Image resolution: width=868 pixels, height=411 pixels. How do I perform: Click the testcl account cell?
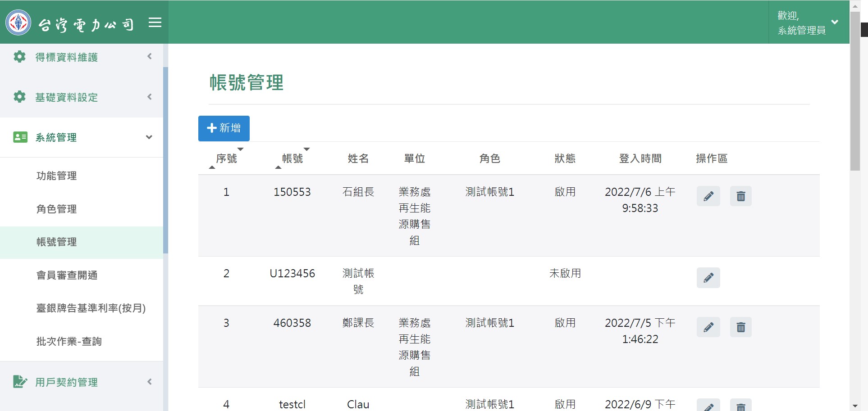(292, 405)
